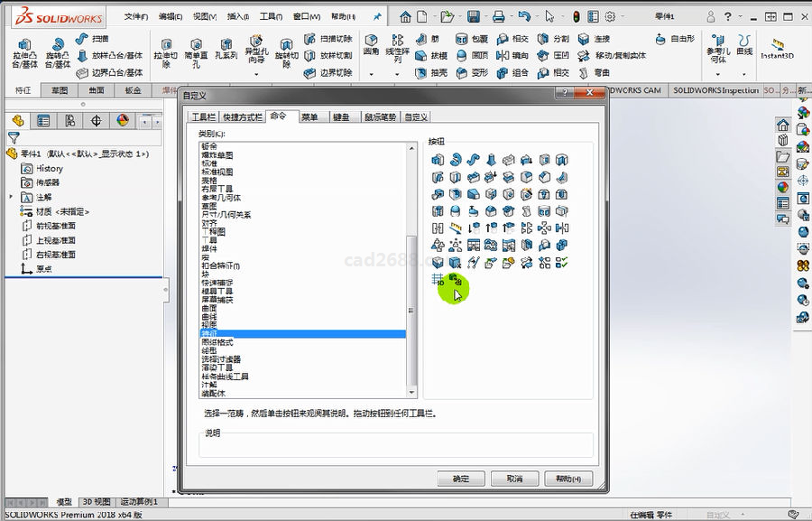Open the 工具 menu dropdown
The height and width of the screenshot is (521, 812).
pos(270,16)
